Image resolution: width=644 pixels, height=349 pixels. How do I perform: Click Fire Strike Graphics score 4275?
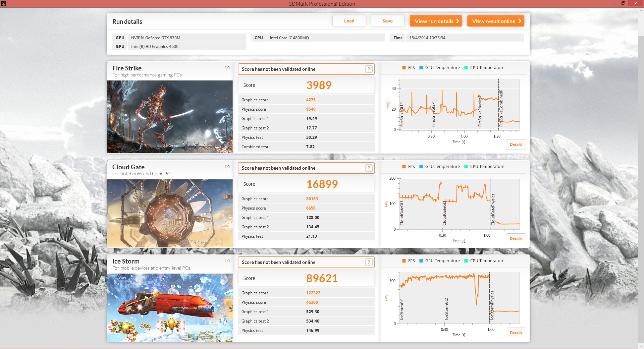pyautogui.click(x=311, y=100)
